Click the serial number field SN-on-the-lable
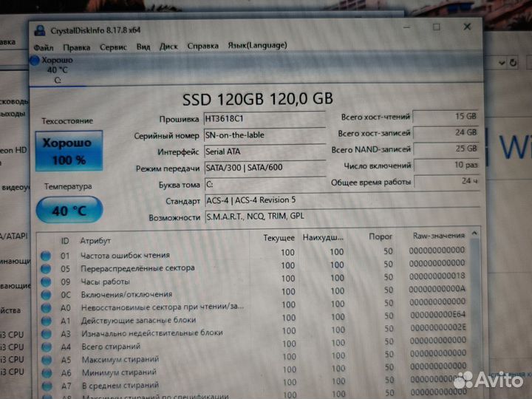532x399 pixels. point(265,135)
